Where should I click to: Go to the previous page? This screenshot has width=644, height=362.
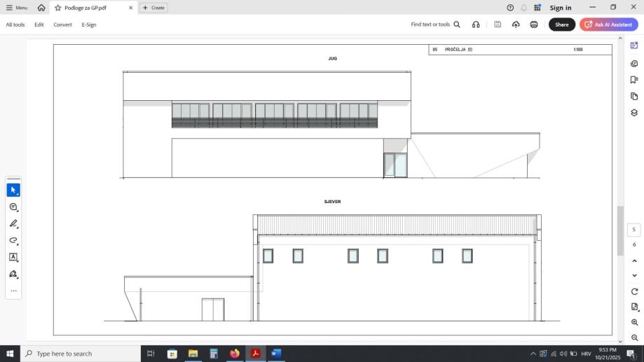634,261
